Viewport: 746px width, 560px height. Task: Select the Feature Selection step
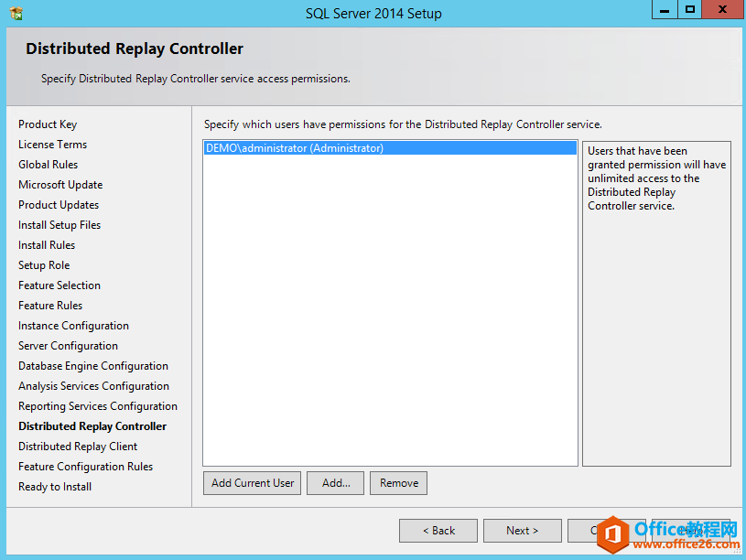(x=59, y=285)
